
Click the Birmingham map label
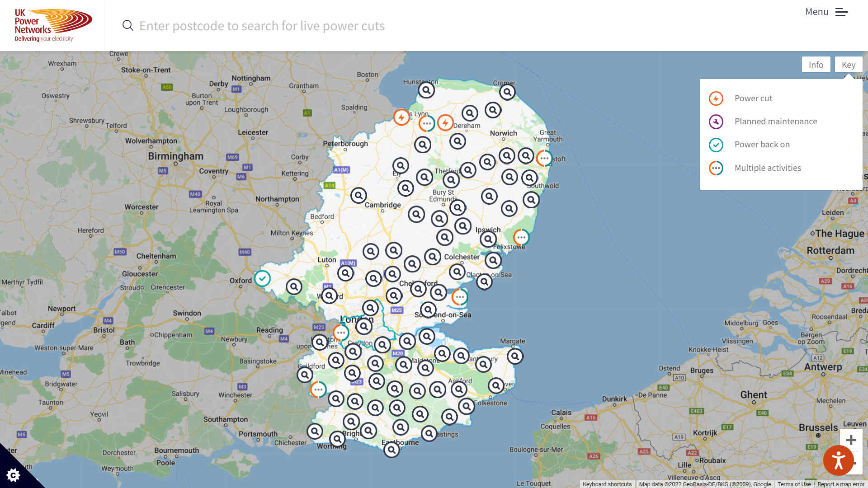coord(176,156)
